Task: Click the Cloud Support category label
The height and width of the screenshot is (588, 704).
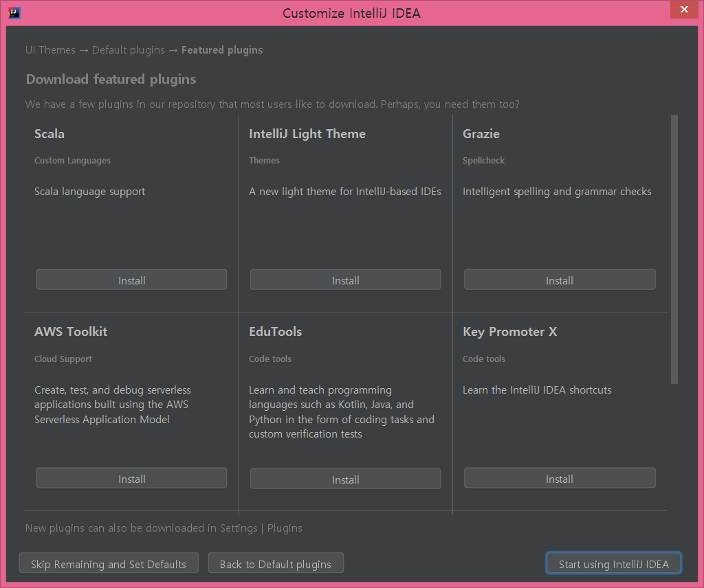Action: pyautogui.click(x=63, y=359)
